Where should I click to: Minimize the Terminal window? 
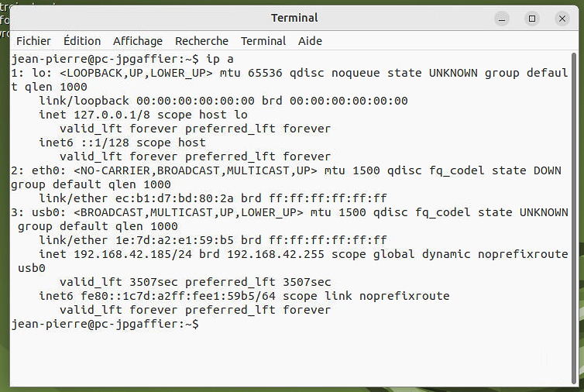point(501,19)
